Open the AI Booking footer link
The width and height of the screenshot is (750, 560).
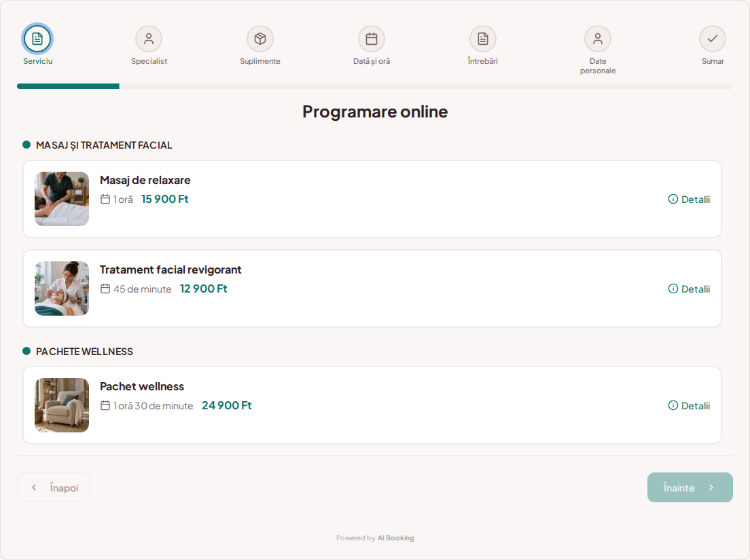pos(395,538)
